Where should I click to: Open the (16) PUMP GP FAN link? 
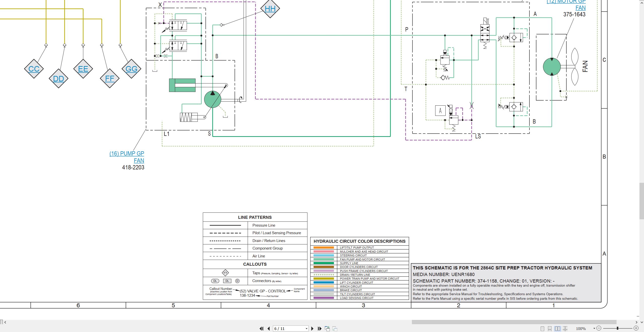pos(127,157)
